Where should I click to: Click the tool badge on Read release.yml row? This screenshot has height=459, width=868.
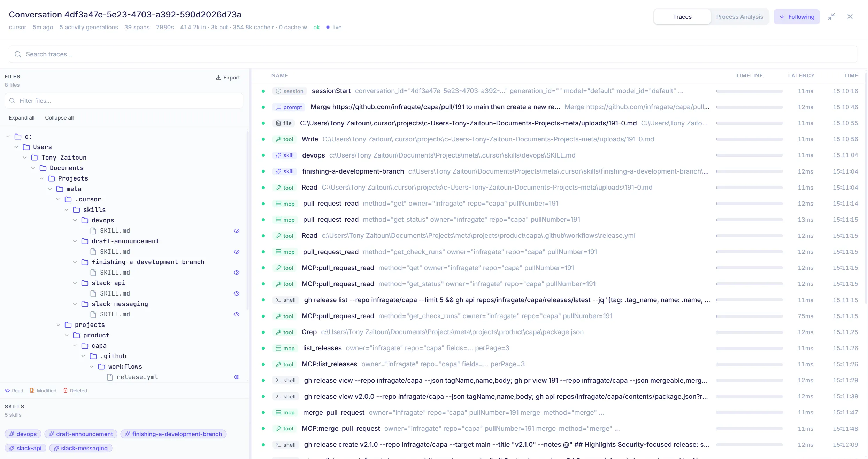tap(284, 236)
